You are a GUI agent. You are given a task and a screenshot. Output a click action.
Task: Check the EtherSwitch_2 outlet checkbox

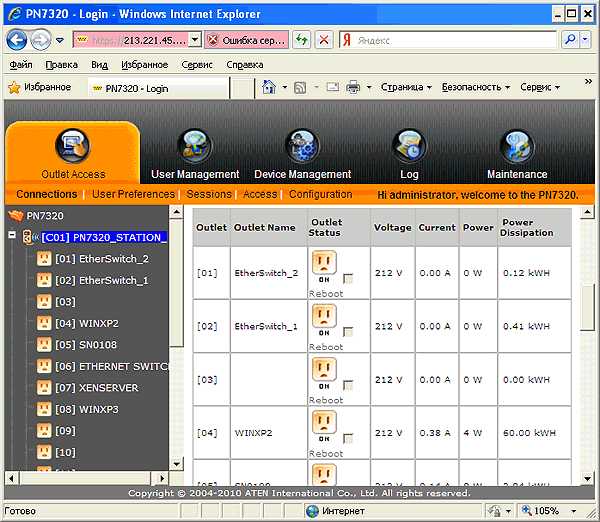pos(347,279)
